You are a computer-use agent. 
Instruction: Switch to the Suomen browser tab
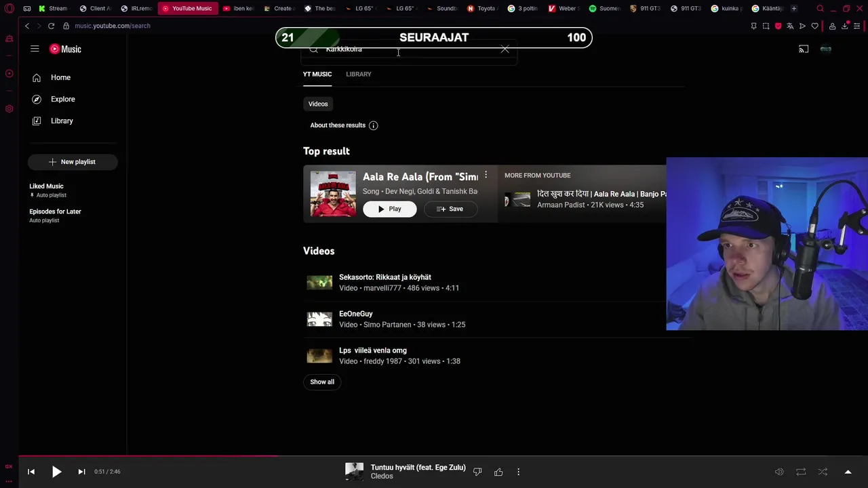(604, 8)
